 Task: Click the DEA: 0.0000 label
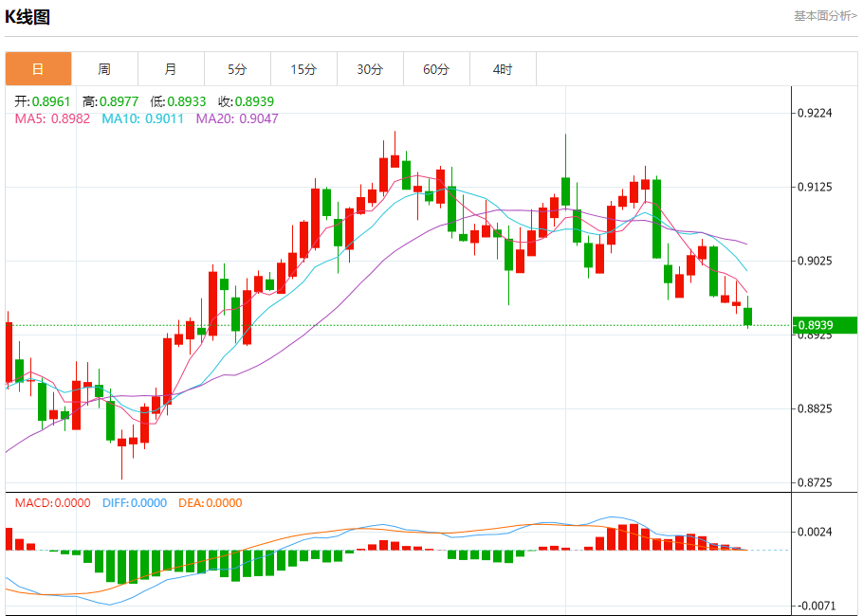pos(211,502)
